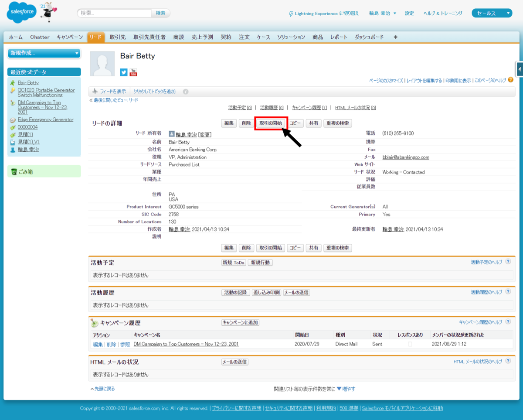Image resolution: width=523 pixels, height=420 pixels.
Task: Click the プライバシーに関する声明 footer link
Action: [237, 408]
